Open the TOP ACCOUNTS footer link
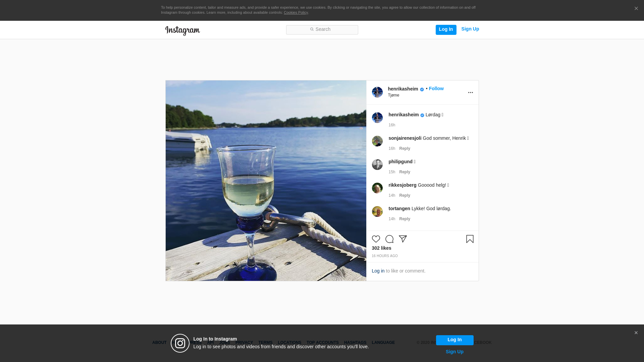The height and width of the screenshot is (362, 644). point(323,343)
